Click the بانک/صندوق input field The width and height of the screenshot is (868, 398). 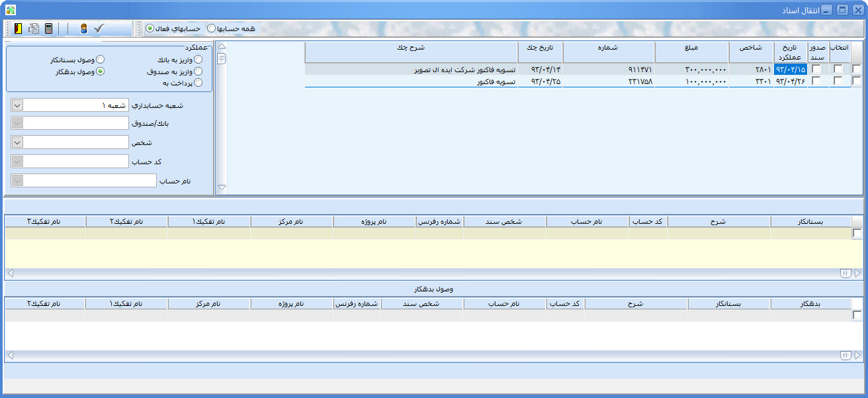point(76,123)
